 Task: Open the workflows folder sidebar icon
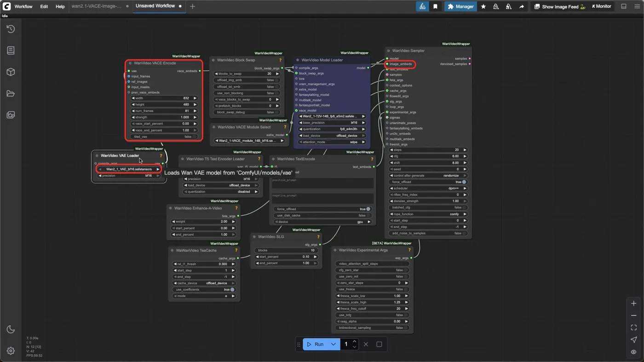click(11, 94)
